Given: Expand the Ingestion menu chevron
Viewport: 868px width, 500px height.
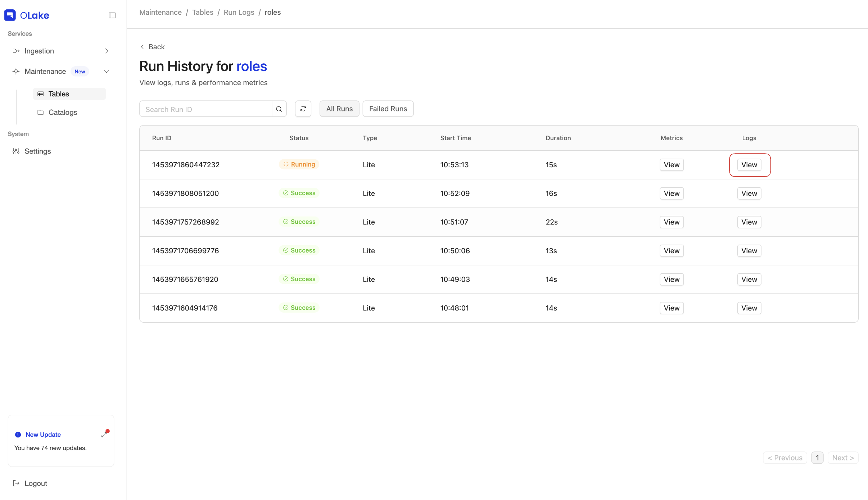Looking at the screenshot, I should tap(107, 51).
